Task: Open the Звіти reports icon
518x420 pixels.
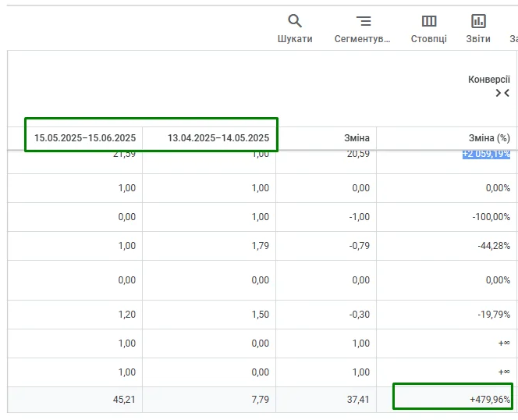Action: (x=478, y=29)
